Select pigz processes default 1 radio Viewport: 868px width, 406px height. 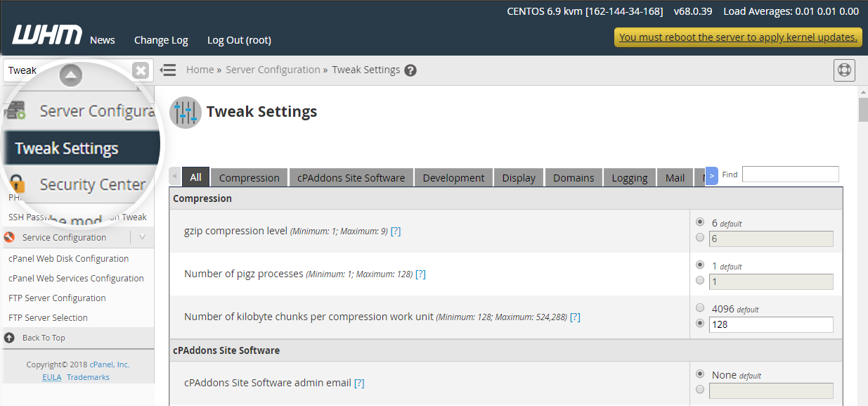[700, 265]
